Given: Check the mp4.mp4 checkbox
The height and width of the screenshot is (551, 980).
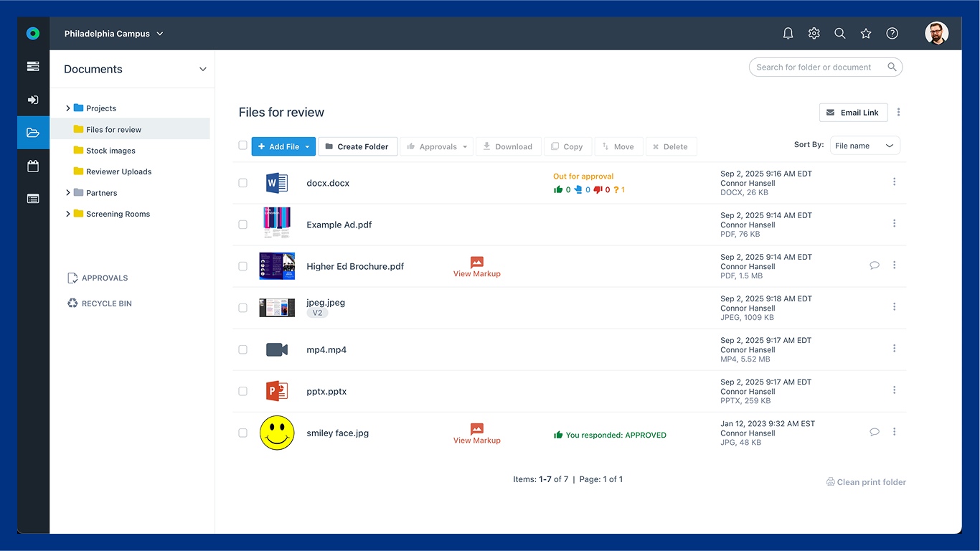Looking at the screenshot, I should pos(242,349).
